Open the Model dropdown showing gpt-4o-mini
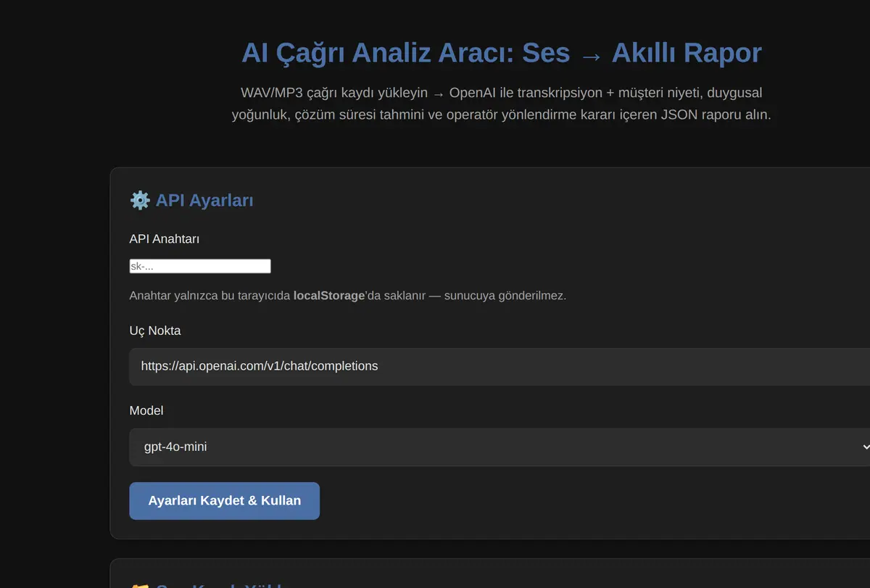Image resolution: width=870 pixels, height=588 pixels. (500, 447)
